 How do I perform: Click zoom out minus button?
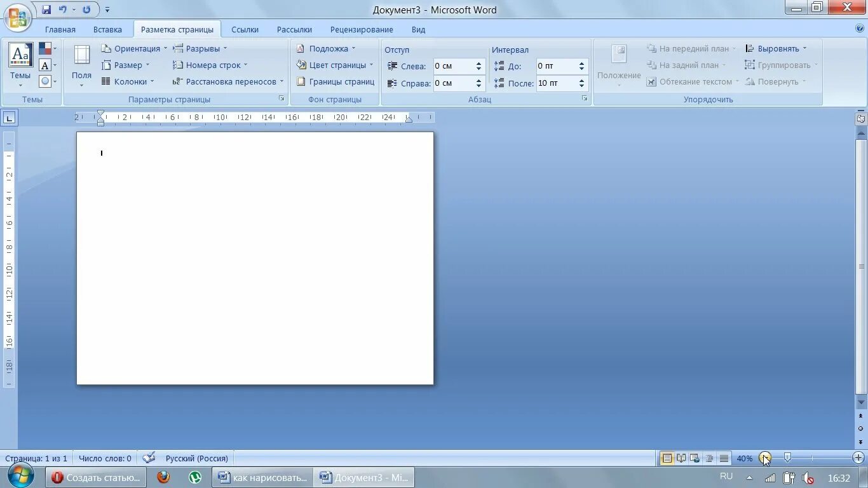coord(764,457)
